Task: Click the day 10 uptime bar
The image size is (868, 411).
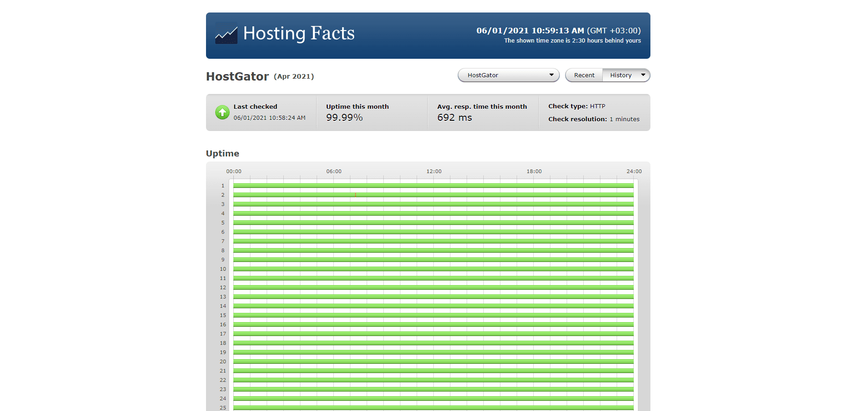Action: pos(433,269)
